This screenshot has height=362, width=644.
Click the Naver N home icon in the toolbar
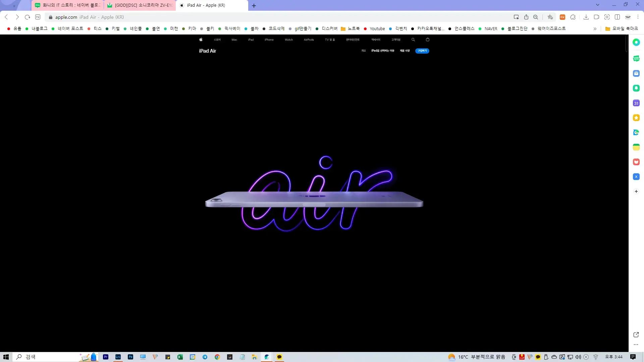tap(38, 17)
